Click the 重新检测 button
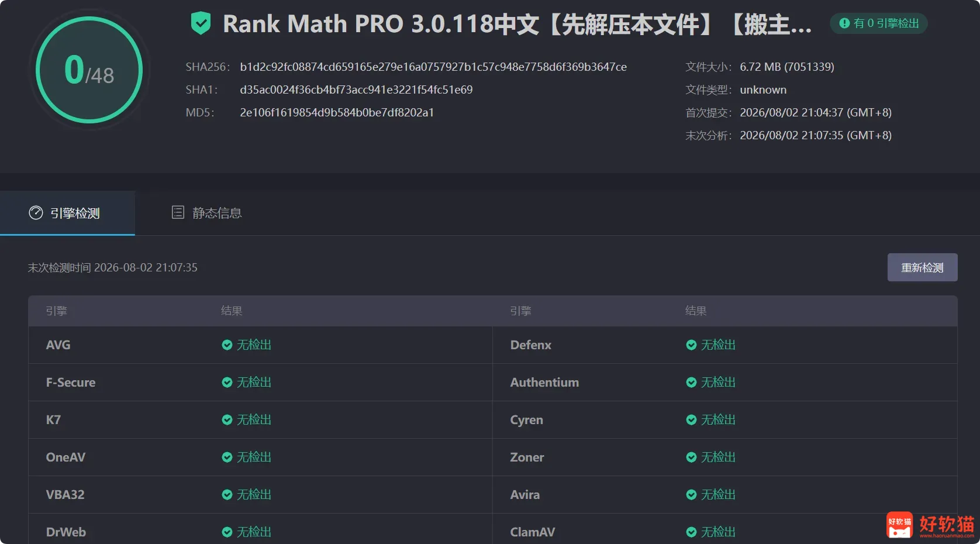The height and width of the screenshot is (544, 980). (x=922, y=267)
